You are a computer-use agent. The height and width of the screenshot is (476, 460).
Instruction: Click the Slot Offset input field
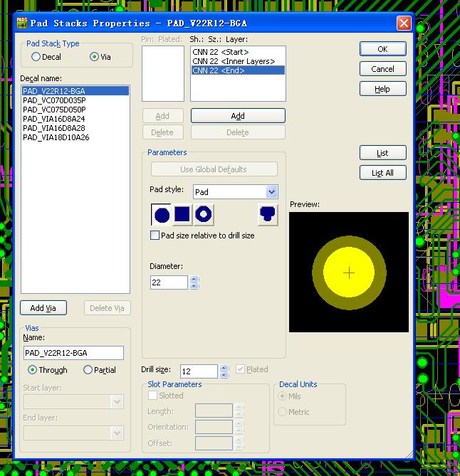coord(214,443)
